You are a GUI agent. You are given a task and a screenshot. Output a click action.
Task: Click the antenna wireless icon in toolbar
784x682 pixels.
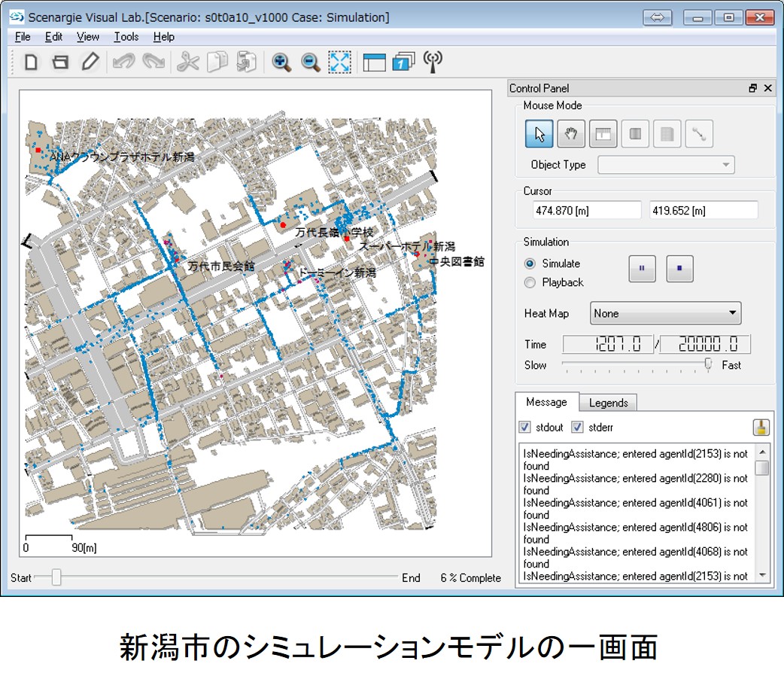coord(432,62)
